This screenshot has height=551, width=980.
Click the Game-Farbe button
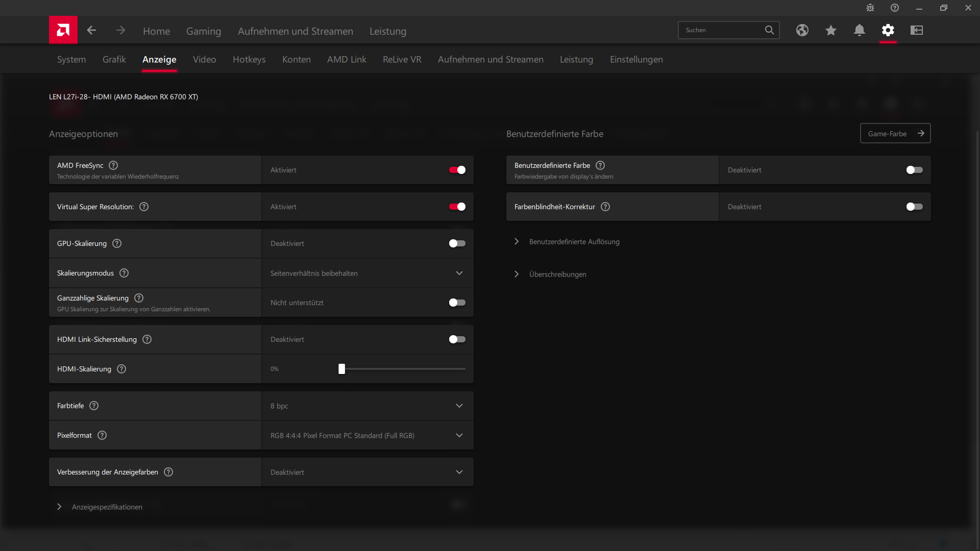click(x=895, y=134)
